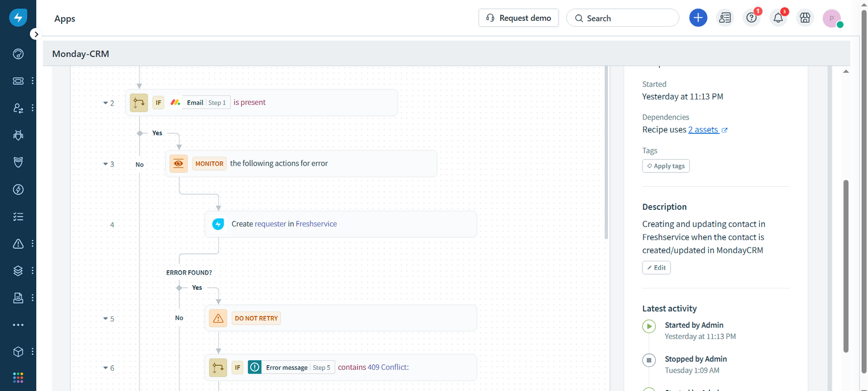
Task: Open options menu beside the cube icon
Action: click(x=33, y=352)
